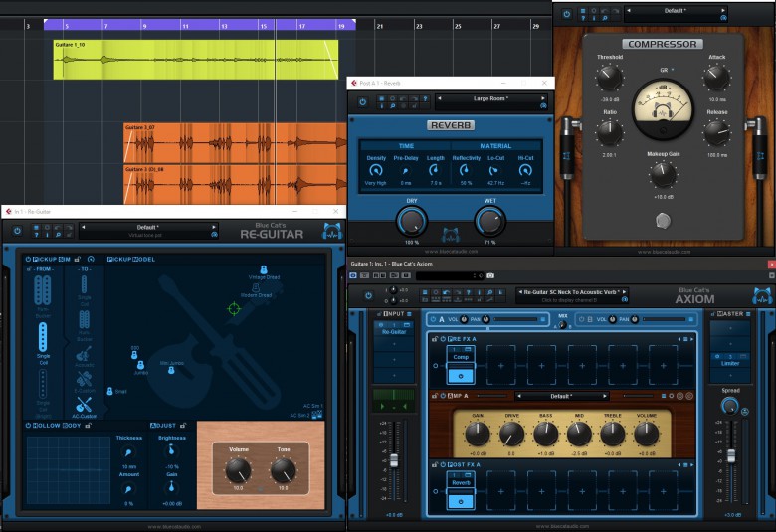Click Hollow Body lock icon

point(88,426)
